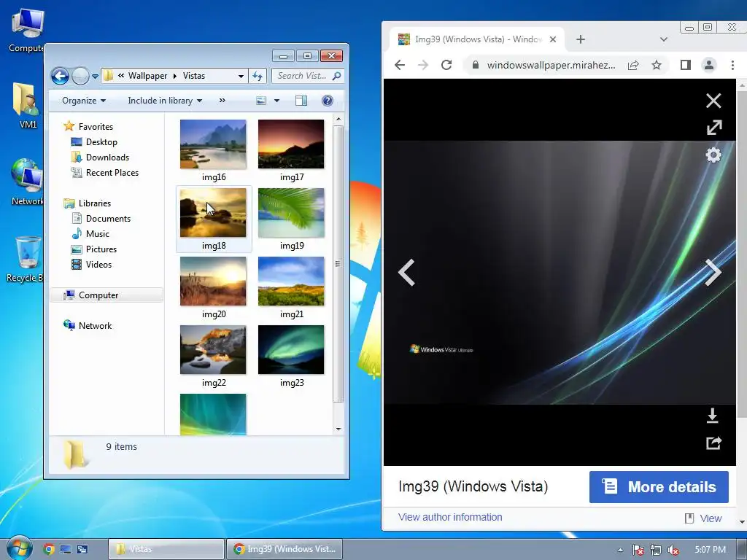Open the view options dropdown arrow

tap(276, 101)
